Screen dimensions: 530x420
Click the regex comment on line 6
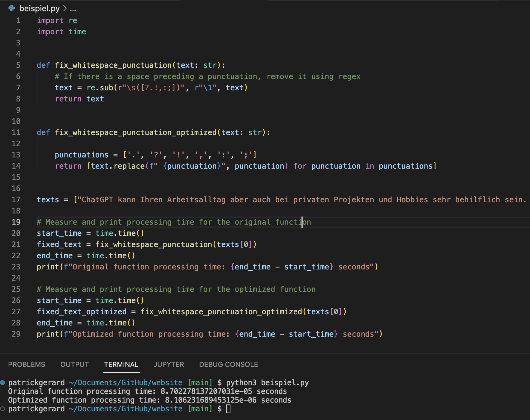(x=208, y=77)
